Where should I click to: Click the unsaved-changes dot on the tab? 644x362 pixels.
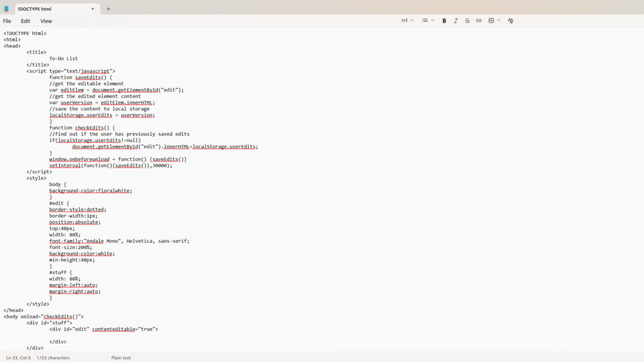click(93, 9)
